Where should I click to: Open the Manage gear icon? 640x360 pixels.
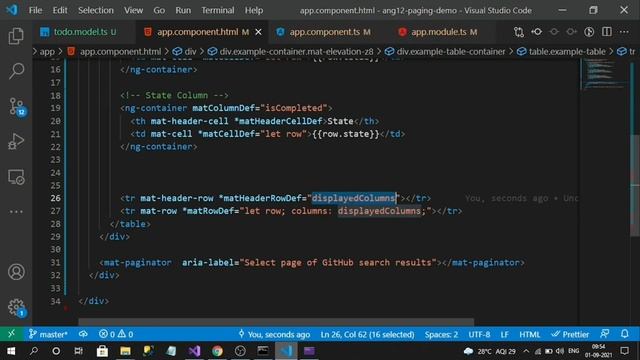tap(17, 307)
